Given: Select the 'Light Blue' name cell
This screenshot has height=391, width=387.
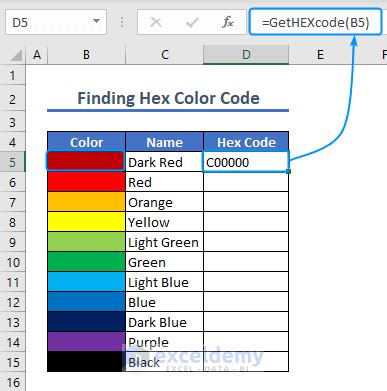Looking at the screenshot, I should pyautogui.click(x=164, y=282).
